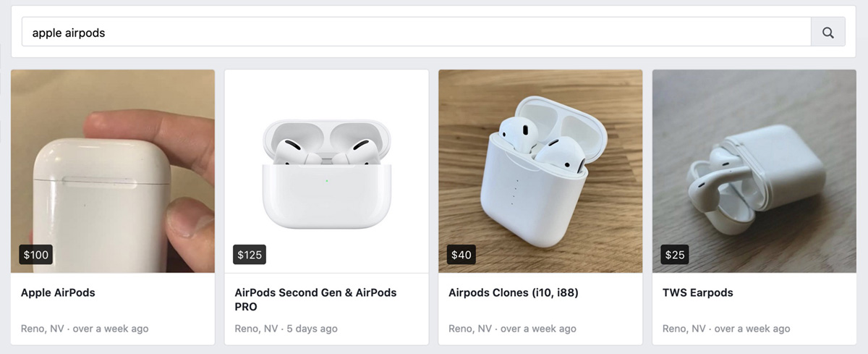Click location text under Apple AirPods listing

pos(85,329)
